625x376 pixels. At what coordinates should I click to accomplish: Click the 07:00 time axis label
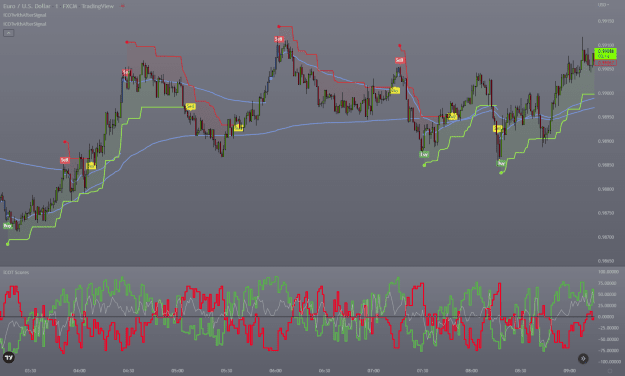tap(373, 370)
